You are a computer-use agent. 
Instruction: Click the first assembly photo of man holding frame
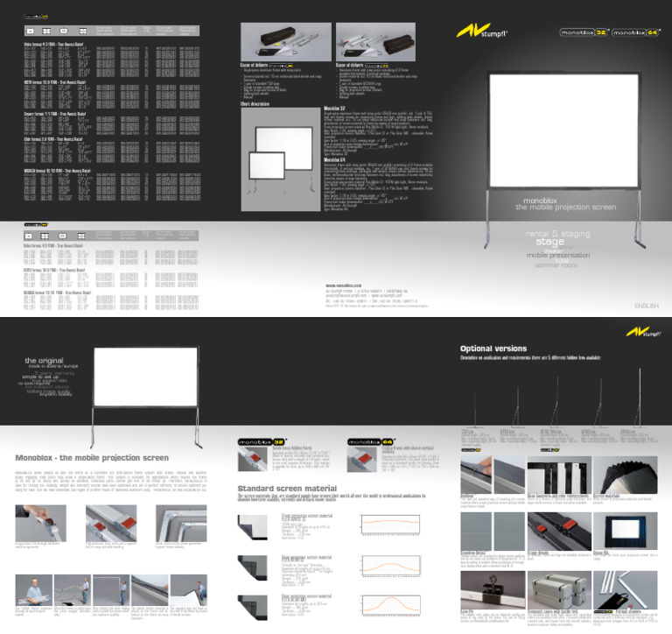(x=34, y=590)
